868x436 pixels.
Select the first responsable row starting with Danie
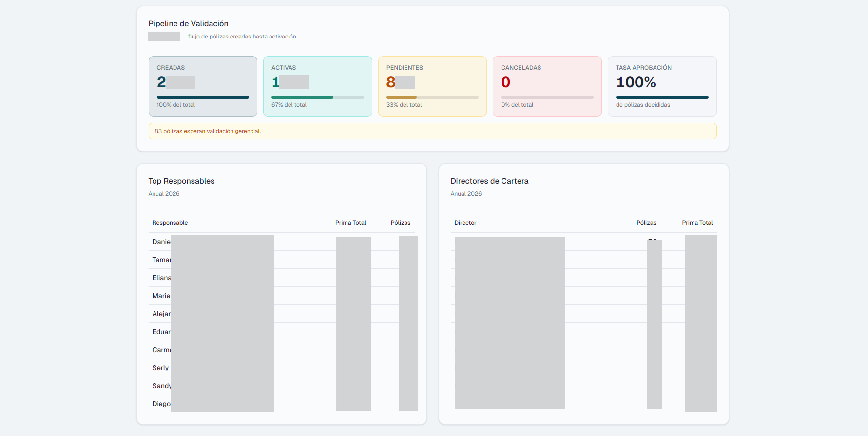click(x=161, y=242)
